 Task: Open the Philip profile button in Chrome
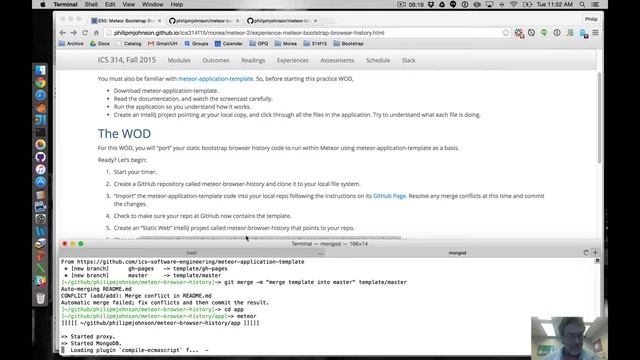pos(591,19)
